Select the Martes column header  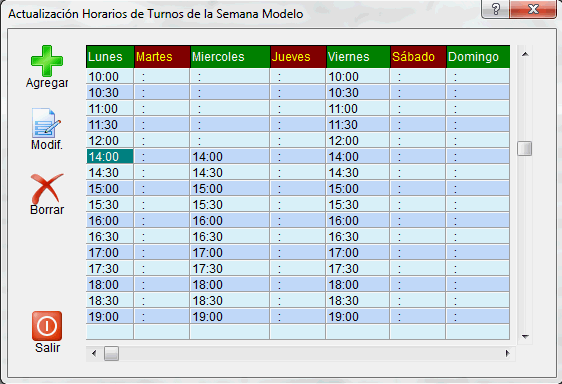162,57
